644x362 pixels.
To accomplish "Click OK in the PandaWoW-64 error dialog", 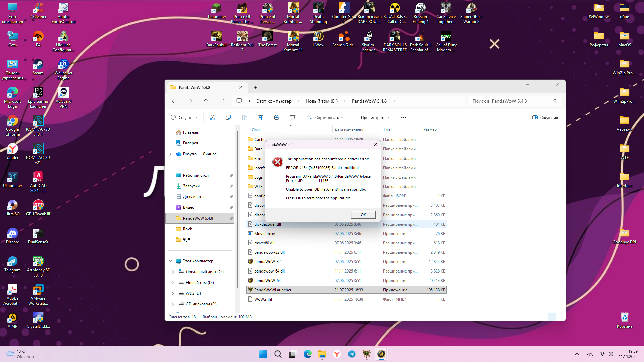I will tap(363, 215).
